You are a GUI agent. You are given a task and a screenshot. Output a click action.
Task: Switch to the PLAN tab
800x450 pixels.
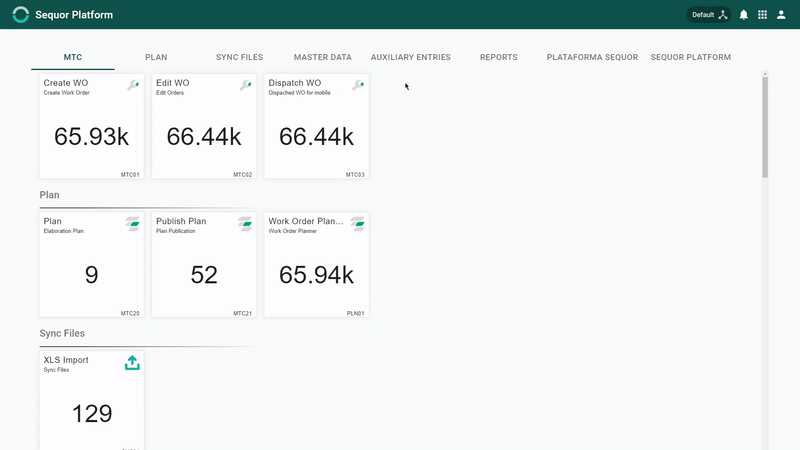pos(156,57)
